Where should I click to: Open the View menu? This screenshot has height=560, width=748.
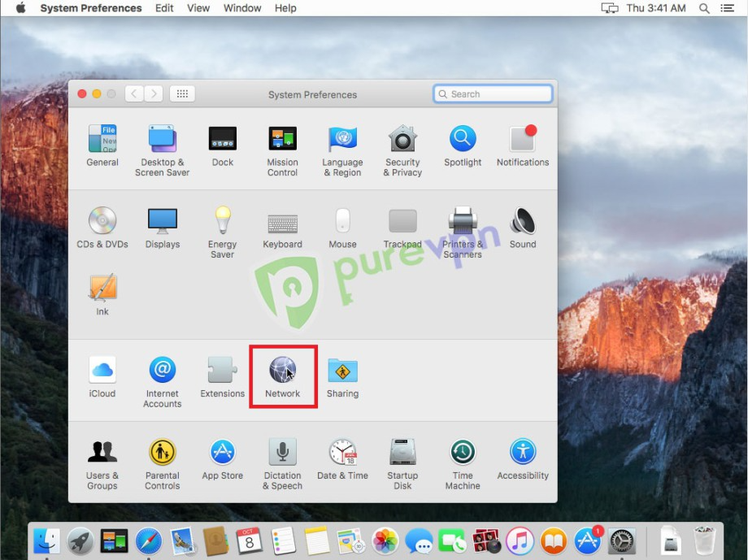(198, 8)
